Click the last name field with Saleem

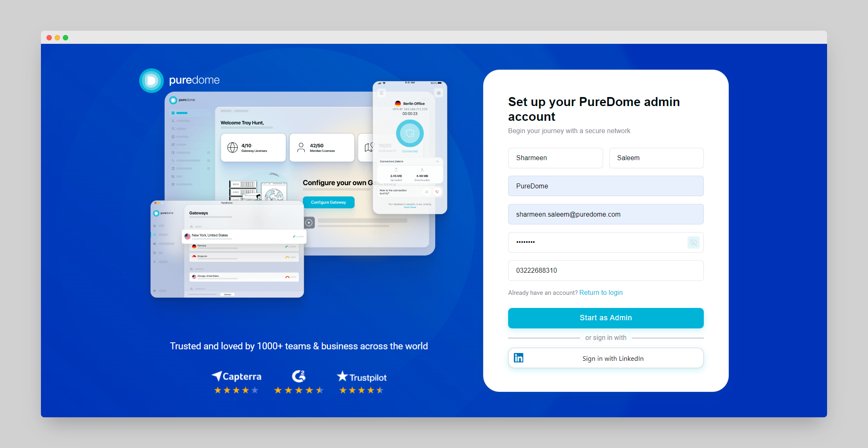[x=656, y=158]
